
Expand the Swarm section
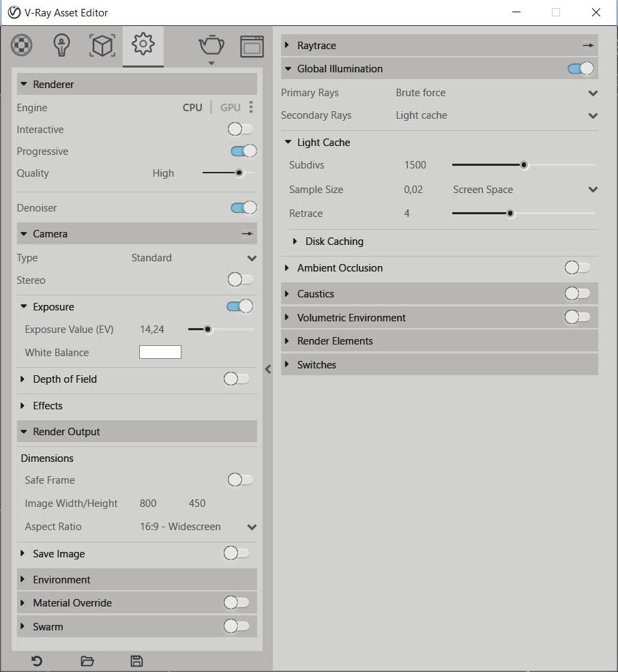23,626
